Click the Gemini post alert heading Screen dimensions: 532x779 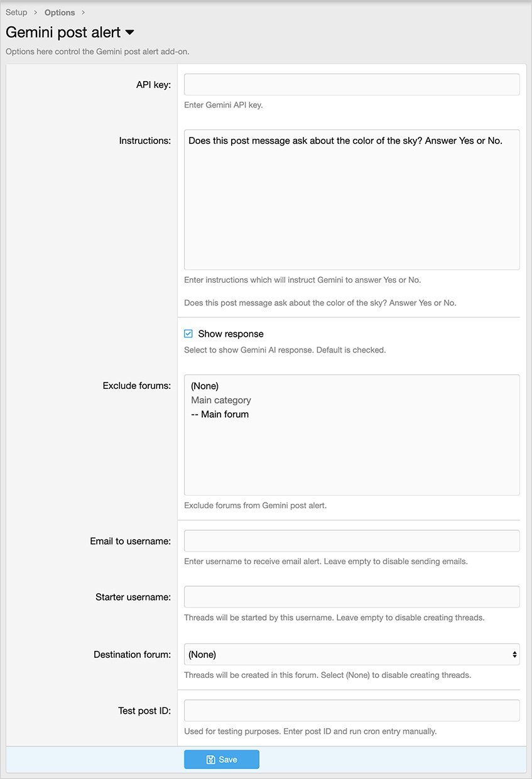click(63, 32)
